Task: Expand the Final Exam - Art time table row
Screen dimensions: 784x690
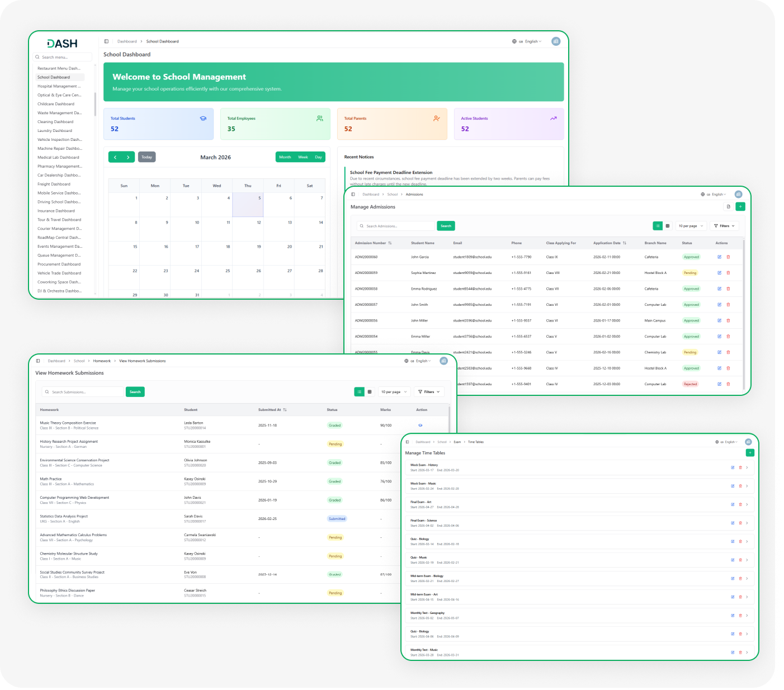Action: pyautogui.click(x=747, y=504)
